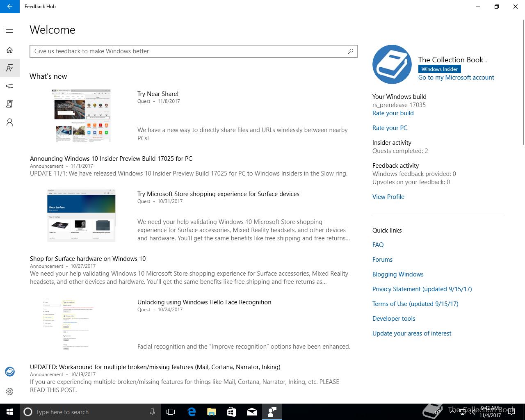Launch Microsoft Edge from taskbar

point(192,412)
